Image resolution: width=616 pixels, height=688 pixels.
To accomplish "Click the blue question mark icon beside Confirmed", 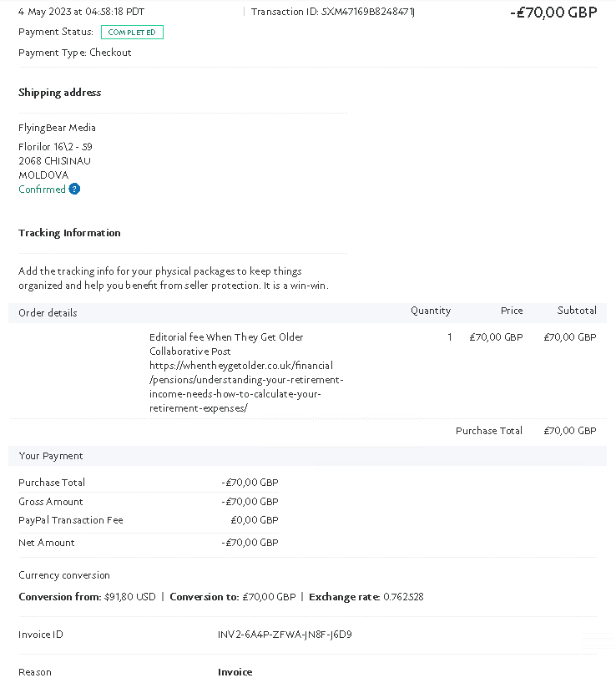I will click(x=74, y=189).
